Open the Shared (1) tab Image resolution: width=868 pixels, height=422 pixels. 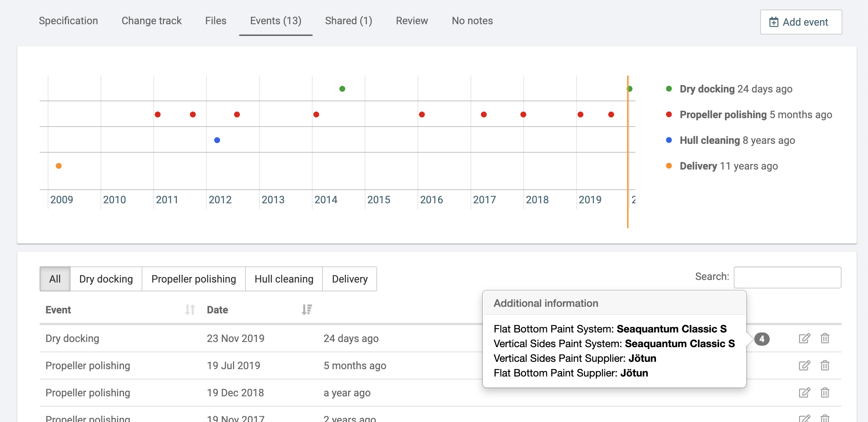pyautogui.click(x=348, y=21)
